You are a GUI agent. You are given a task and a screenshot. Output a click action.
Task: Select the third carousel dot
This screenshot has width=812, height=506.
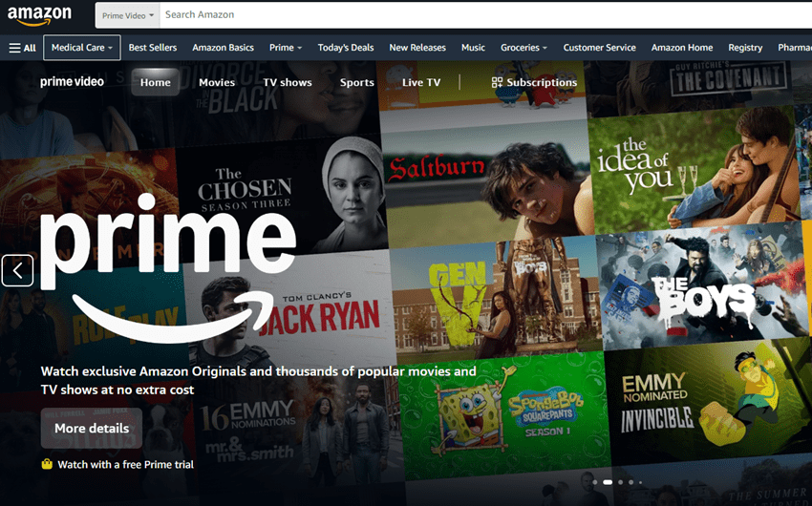(620, 482)
